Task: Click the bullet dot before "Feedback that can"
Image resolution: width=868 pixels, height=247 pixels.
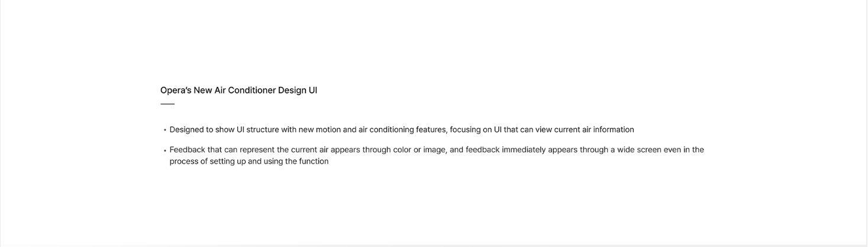Action: [x=165, y=150]
